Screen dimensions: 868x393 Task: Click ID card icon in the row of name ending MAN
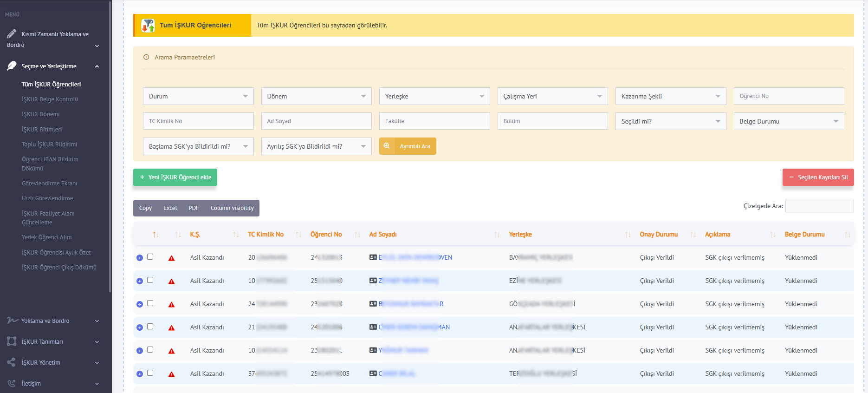[373, 327]
